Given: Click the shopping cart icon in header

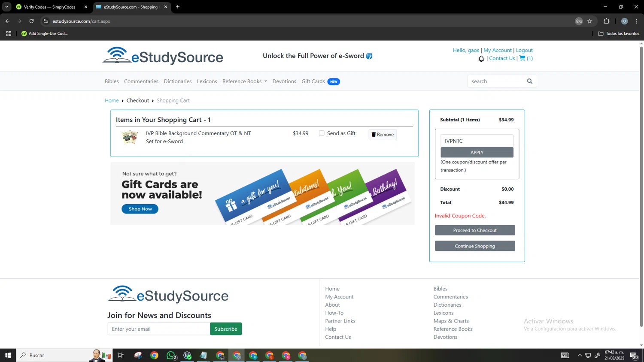Looking at the screenshot, I should point(522,58).
